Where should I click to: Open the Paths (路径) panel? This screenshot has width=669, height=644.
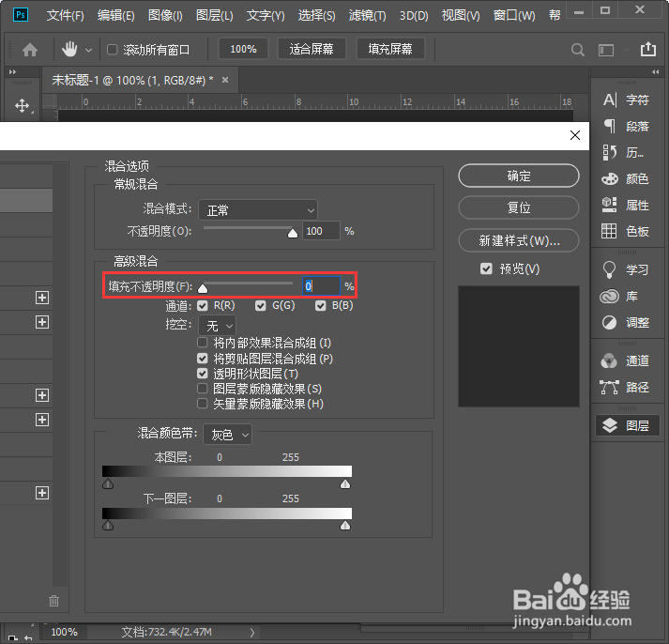627,387
